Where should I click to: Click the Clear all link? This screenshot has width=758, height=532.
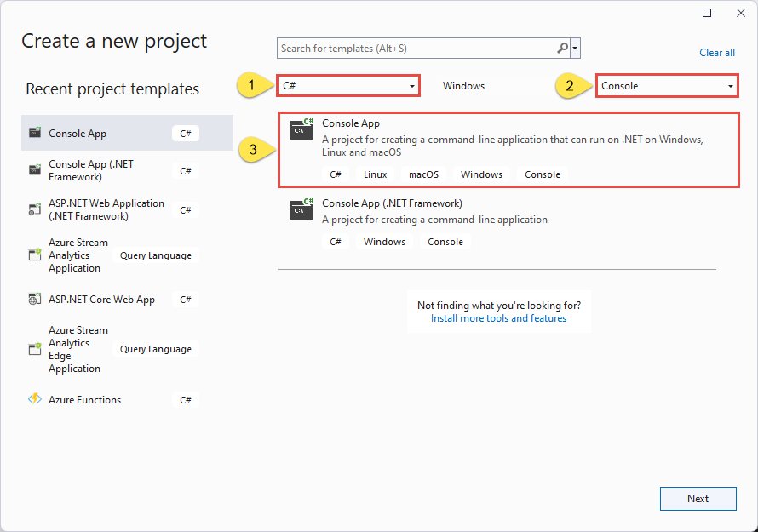tap(717, 52)
